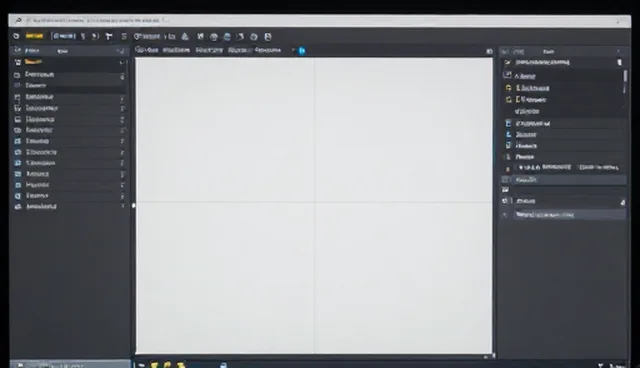
Task: Click the lock icon in lower right panel row
Action: [x=623, y=202]
